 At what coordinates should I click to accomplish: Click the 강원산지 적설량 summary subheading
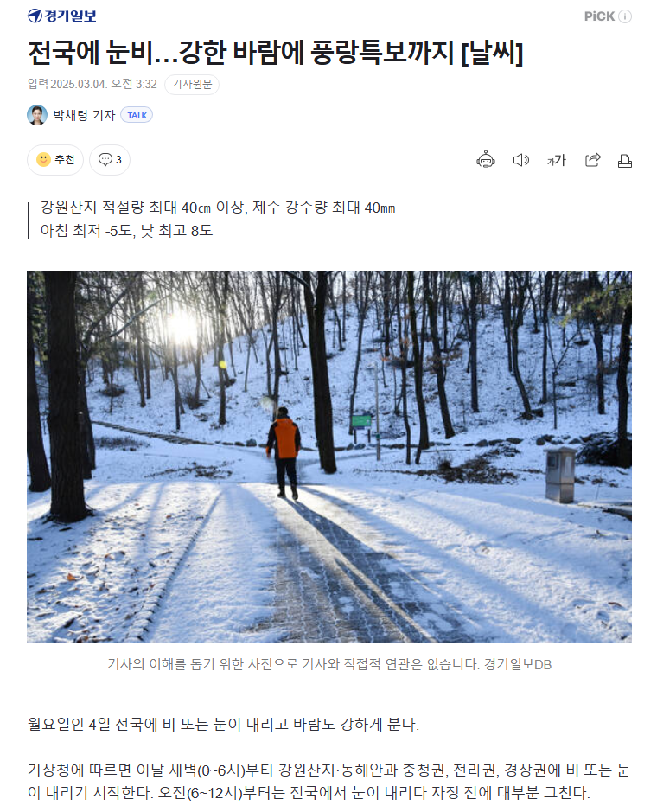tap(218, 208)
